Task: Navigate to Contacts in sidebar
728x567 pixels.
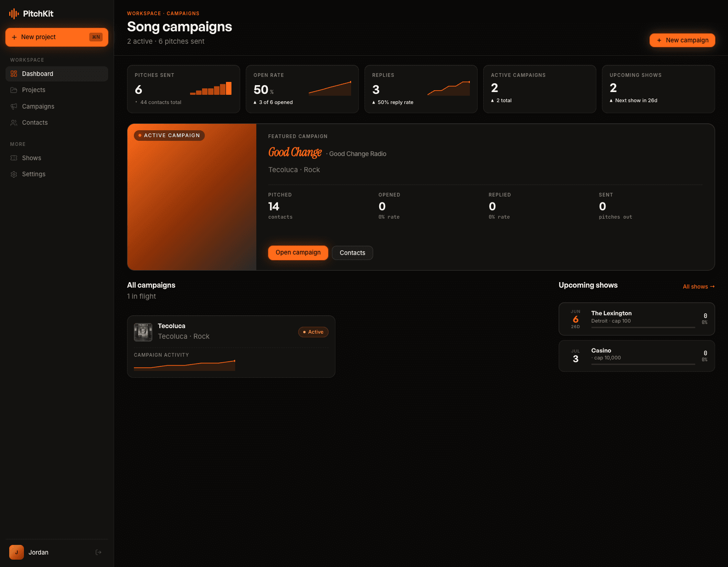Action: [57, 122]
